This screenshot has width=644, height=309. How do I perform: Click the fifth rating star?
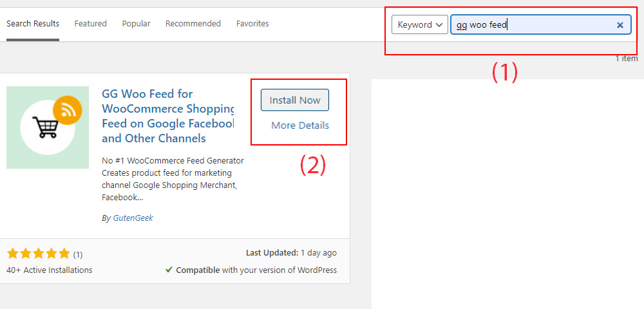[x=64, y=254]
